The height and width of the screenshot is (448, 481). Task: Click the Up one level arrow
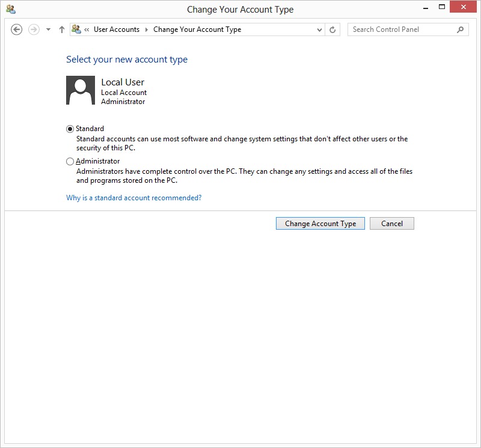tap(61, 29)
